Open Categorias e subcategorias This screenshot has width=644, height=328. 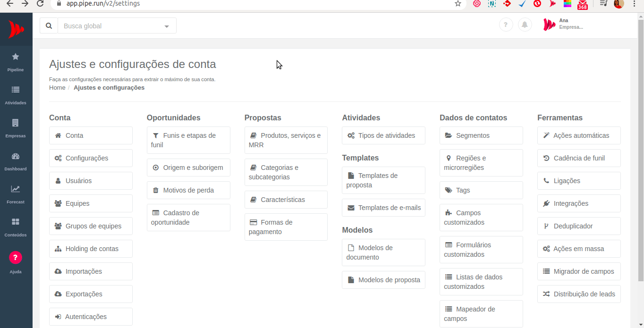pyautogui.click(x=286, y=172)
